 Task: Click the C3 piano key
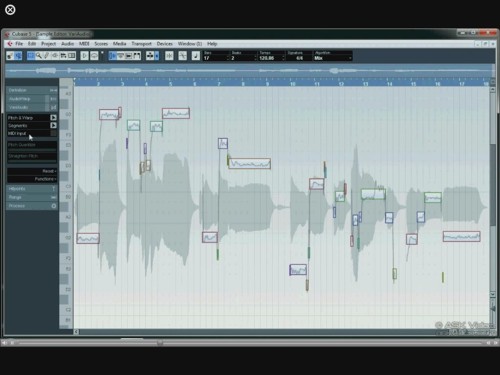click(x=66, y=187)
